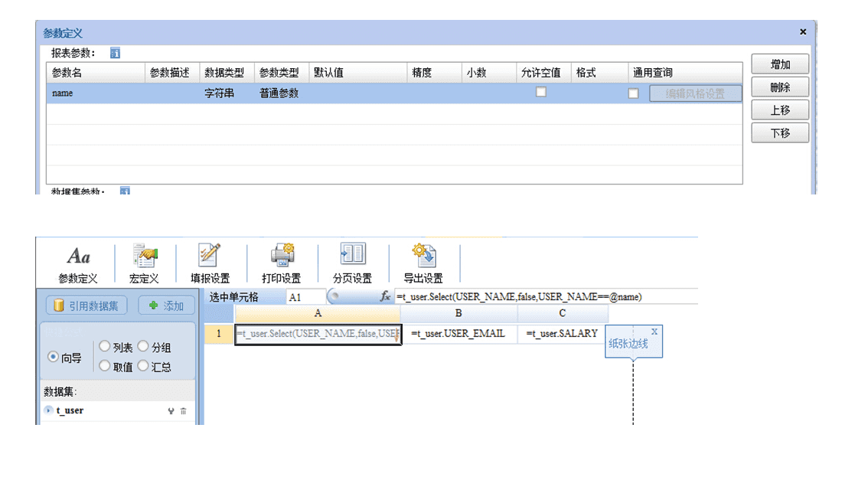Click the edit icon on t_user row
Viewport: 868px width, 490px height.
[171, 411]
